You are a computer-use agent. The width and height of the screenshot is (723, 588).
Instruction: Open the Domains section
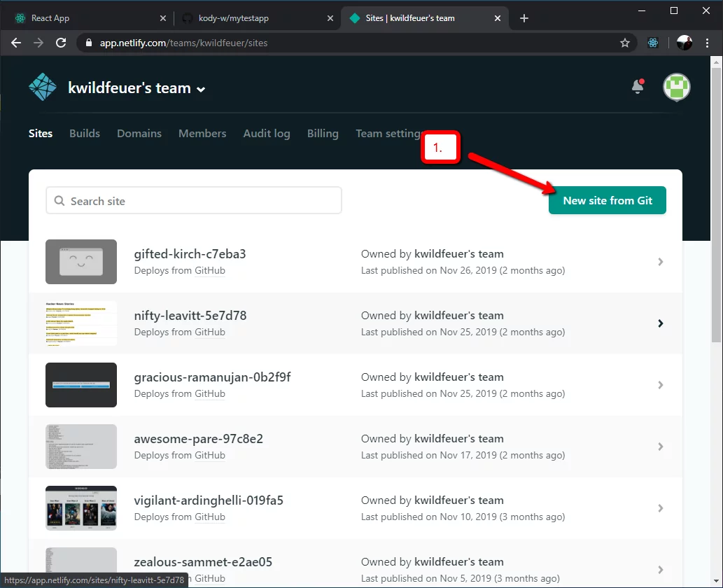coord(139,133)
